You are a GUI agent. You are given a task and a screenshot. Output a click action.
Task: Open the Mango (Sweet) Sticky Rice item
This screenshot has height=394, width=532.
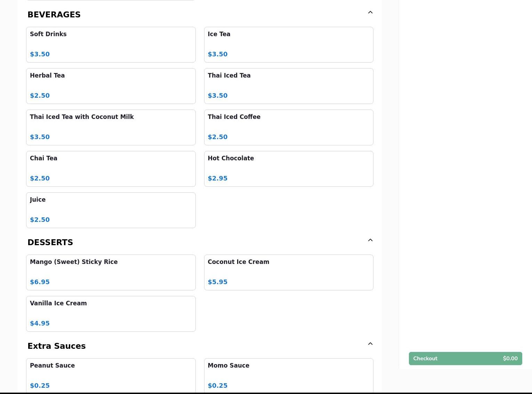pos(111,272)
